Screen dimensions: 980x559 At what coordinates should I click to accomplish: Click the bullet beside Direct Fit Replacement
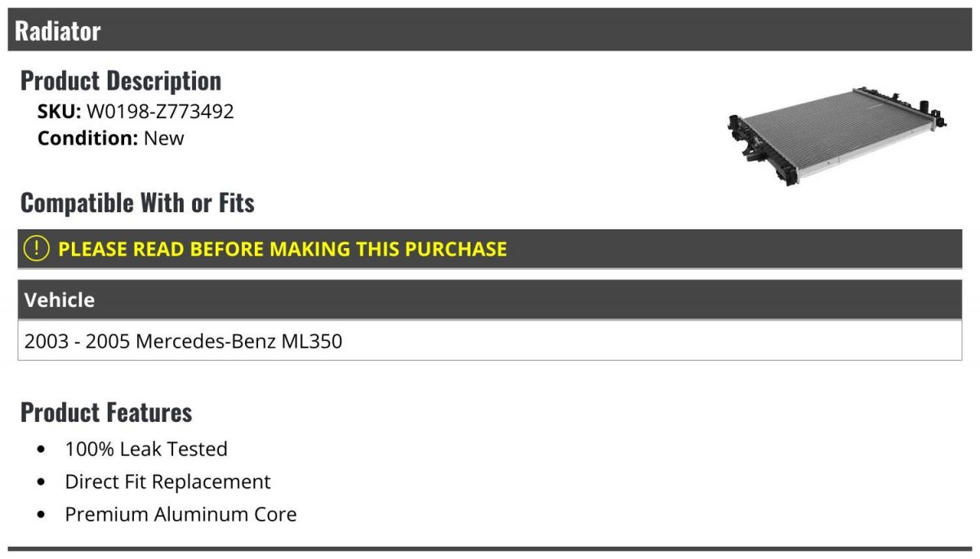(42, 482)
